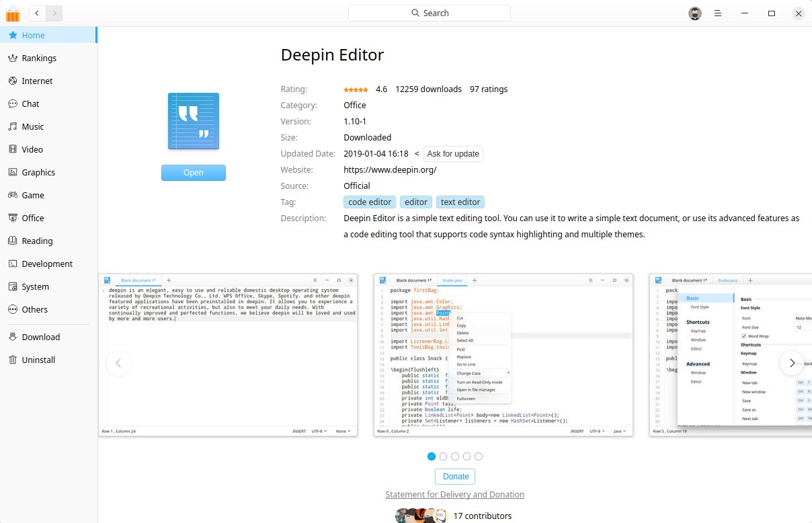
Task: Click the Game controller icon
Action: (x=13, y=195)
